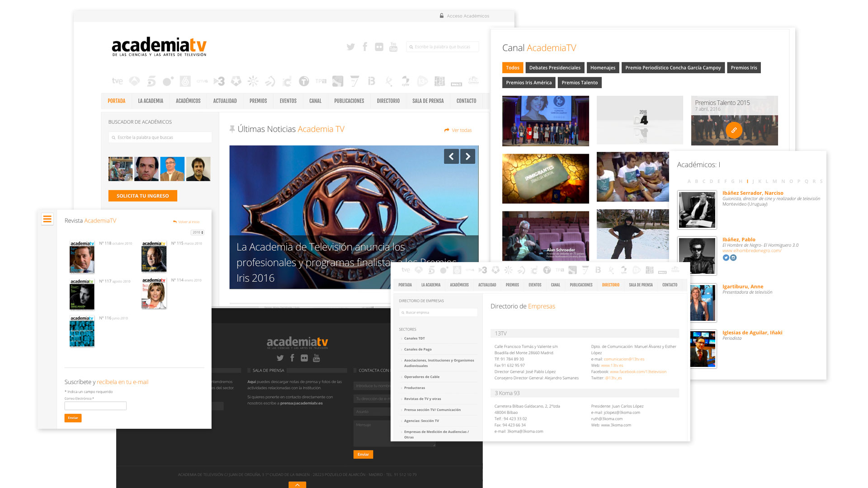Open Alan Schroeder video thumbnail

(545, 236)
